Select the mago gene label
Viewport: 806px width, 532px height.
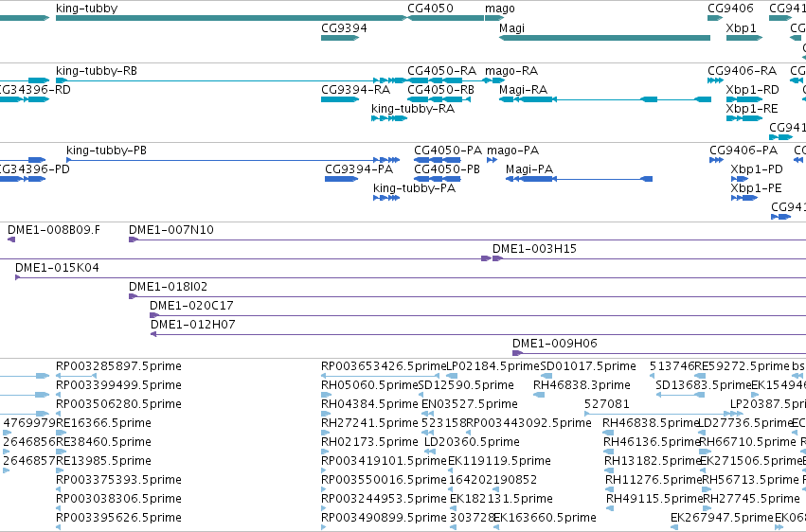click(x=500, y=9)
